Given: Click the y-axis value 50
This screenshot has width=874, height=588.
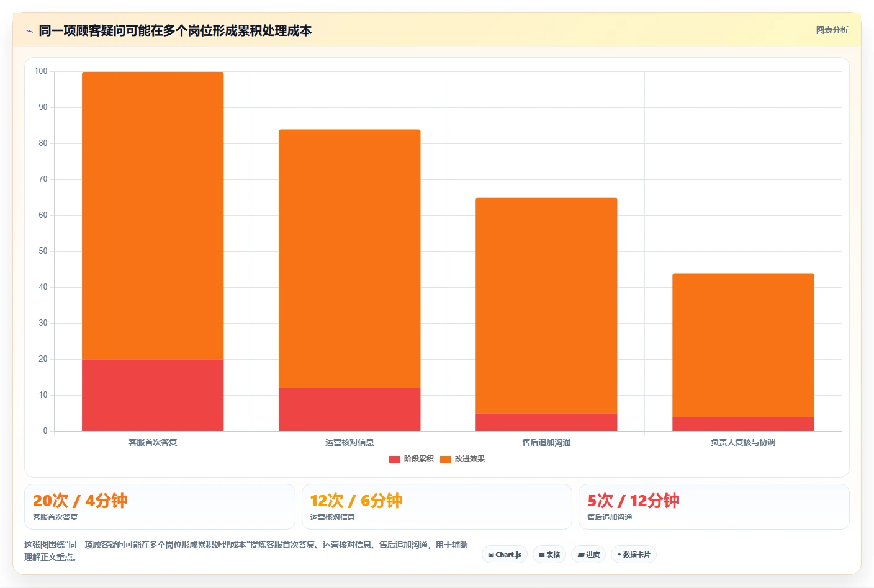Looking at the screenshot, I should [43, 251].
